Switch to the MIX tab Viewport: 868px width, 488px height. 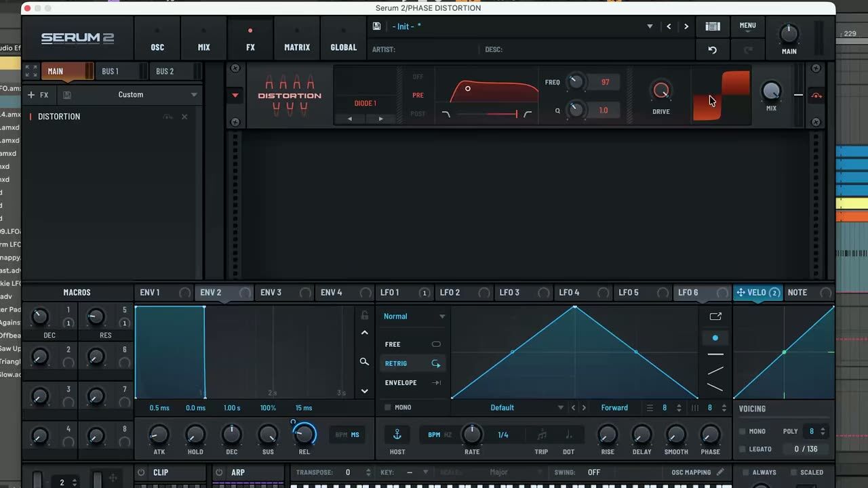point(204,39)
